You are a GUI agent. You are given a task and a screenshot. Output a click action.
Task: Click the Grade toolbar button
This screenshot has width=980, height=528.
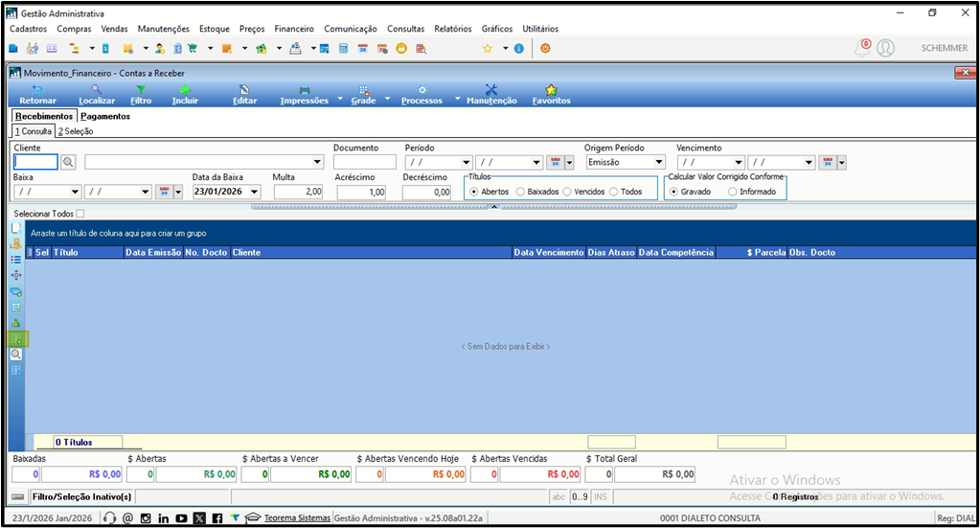pos(363,95)
